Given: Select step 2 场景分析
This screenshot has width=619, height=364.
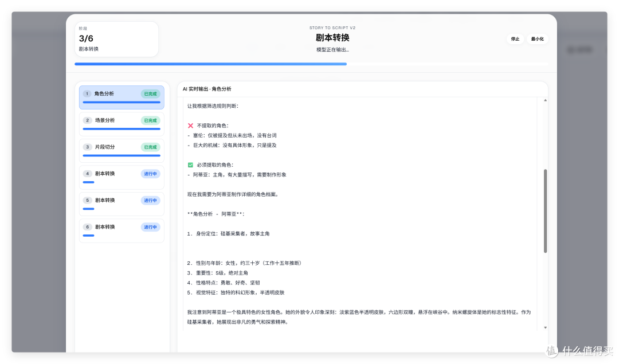Looking at the screenshot, I should [x=122, y=124].
